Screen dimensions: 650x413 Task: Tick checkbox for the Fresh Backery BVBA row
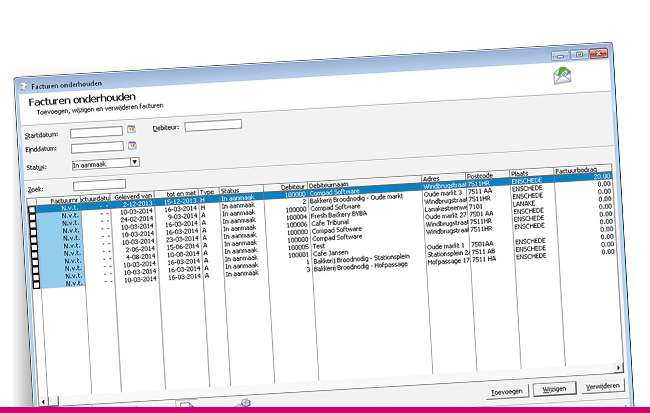click(33, 232)
